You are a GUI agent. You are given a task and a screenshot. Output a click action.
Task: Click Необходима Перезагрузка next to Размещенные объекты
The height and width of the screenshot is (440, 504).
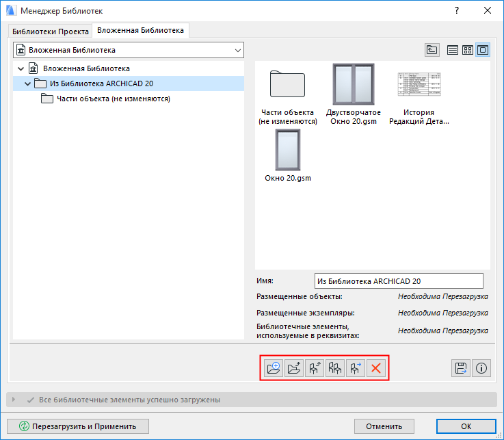click(x=443, y=296)
